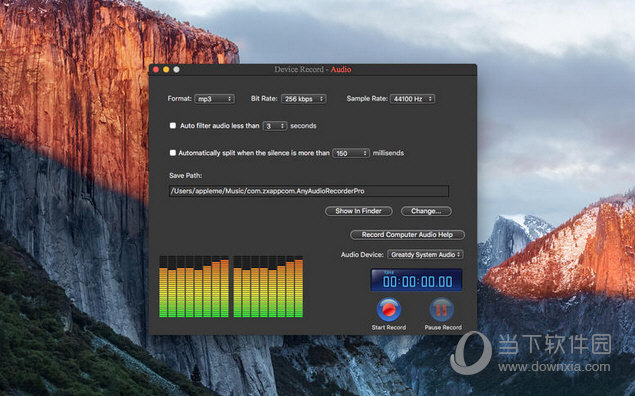Click the Audio Device: label
The height and width of the screenshot is (396, 635).
pyautogui.click(x=362, y=254)
